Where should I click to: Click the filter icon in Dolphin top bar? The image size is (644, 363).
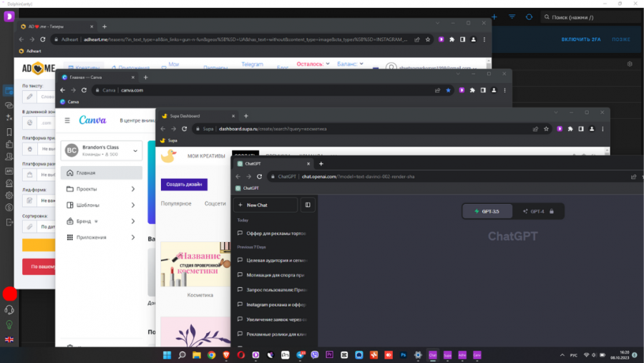click(512, 17)
